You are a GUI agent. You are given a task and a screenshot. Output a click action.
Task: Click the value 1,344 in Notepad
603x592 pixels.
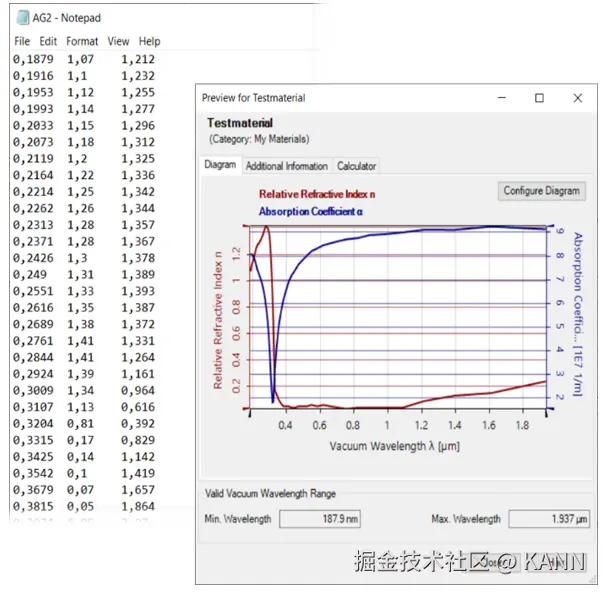click(x=138, y=208)
